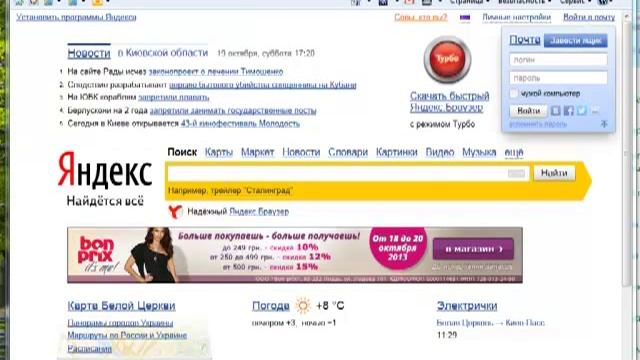Open news 43-й кинофестиваль Молодость
640x360 pixels.
(x=240, y=123)
